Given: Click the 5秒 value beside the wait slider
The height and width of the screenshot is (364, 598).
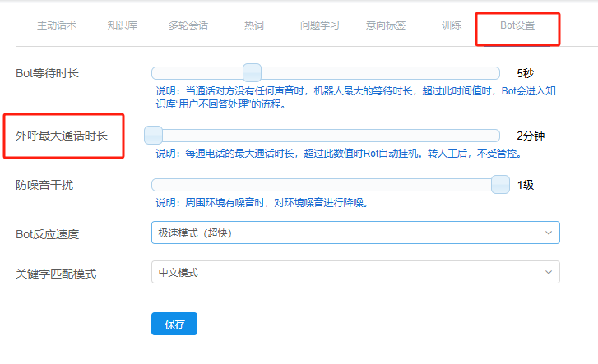Looking at the screenshot, I should (526, 73).
